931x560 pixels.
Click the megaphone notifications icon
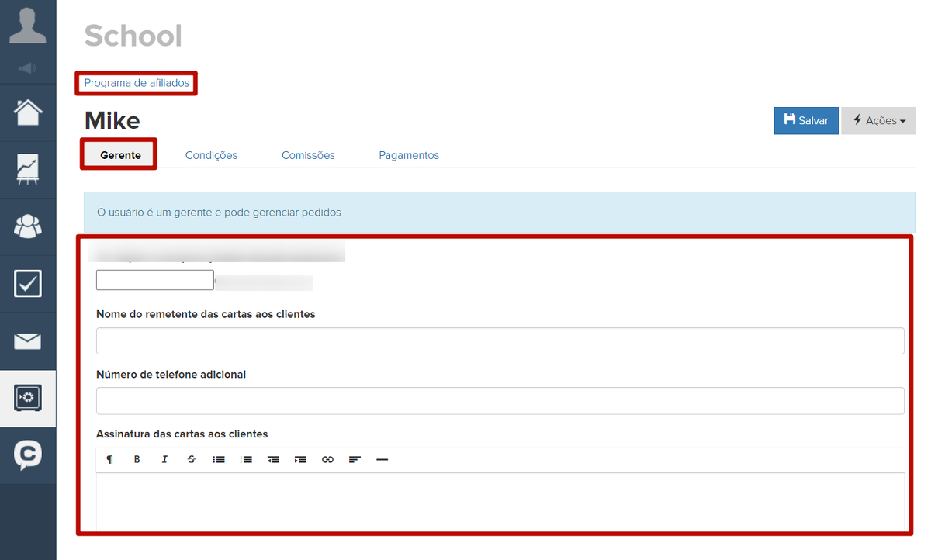coord(28,68)
